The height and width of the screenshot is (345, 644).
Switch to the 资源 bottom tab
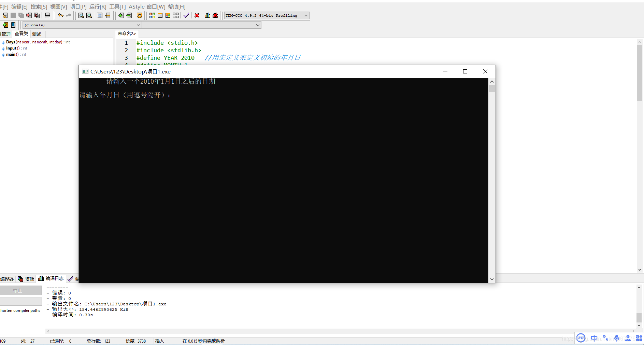tap(26, 279)
